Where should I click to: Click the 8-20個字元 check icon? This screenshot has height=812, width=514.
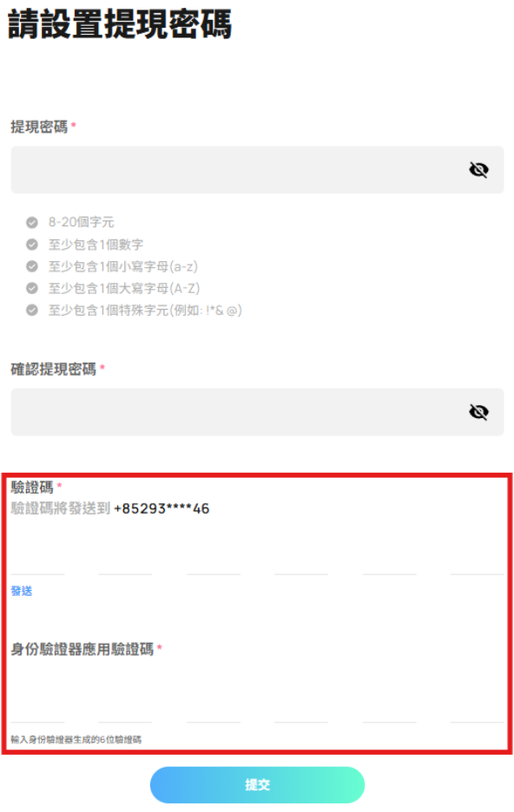point(32,223)
